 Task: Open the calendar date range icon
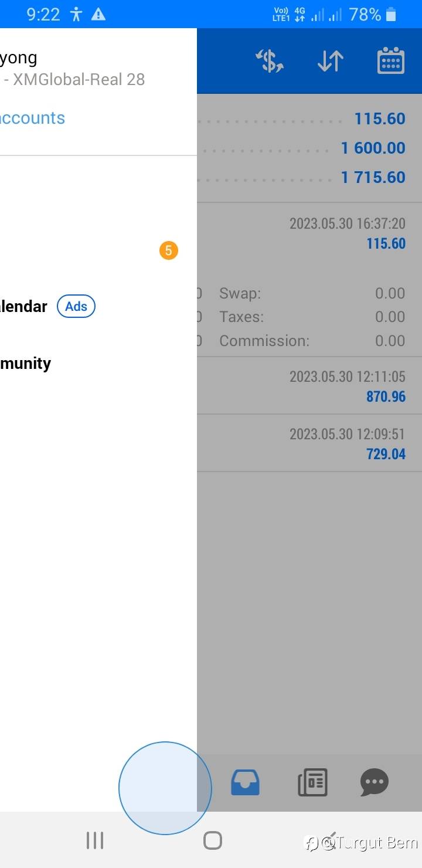click(x=390, y=61)
